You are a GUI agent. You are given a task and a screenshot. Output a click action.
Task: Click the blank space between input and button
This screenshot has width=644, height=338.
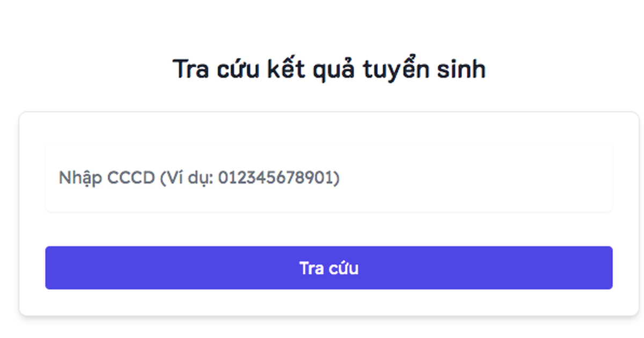pyautogui.click(x=328, y=229)
